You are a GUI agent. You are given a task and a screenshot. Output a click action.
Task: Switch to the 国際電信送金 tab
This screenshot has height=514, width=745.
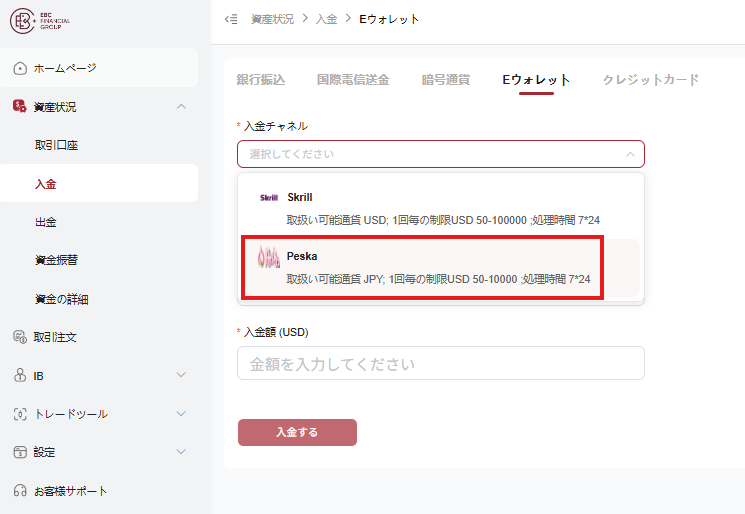coord(353,80)
